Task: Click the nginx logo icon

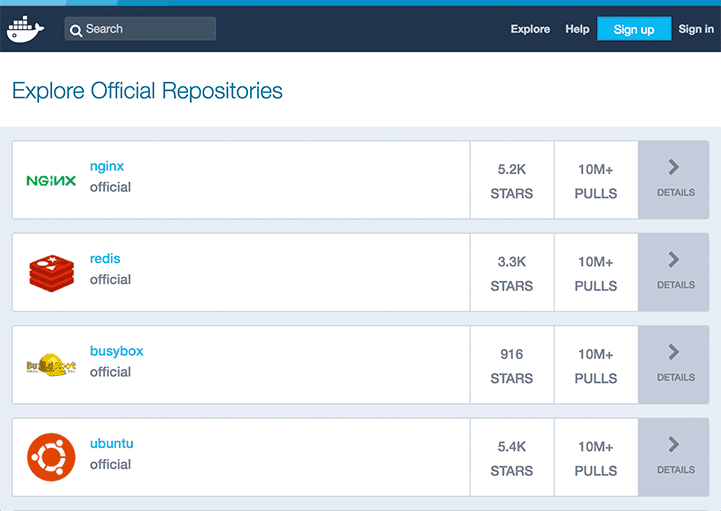Action: [x=51, y=181]
